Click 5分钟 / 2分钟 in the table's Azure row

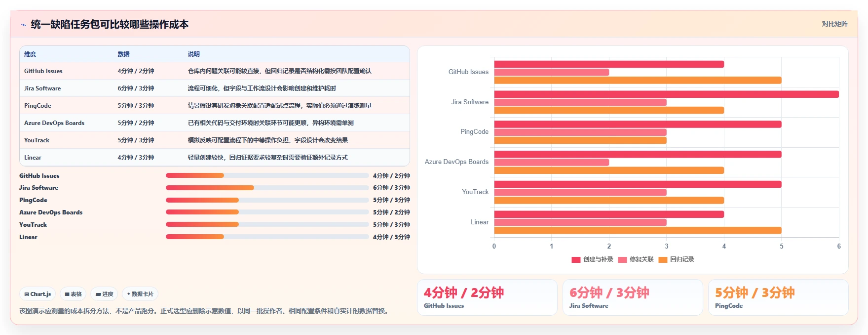click(x=136, y=123)
